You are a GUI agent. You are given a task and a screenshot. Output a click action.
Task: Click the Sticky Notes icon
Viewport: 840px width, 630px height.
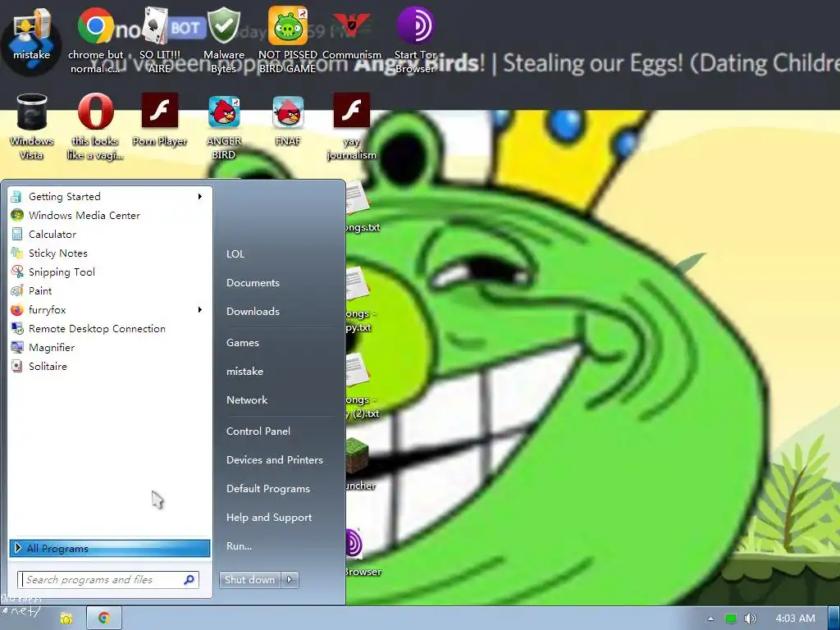(x=17, y=253)
